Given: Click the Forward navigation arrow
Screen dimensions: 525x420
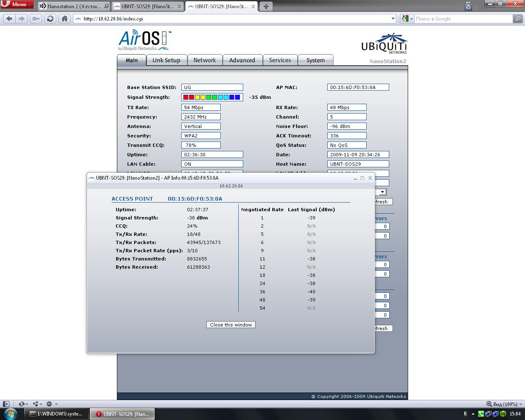Looking at the screenshot, I should (22, 18).
